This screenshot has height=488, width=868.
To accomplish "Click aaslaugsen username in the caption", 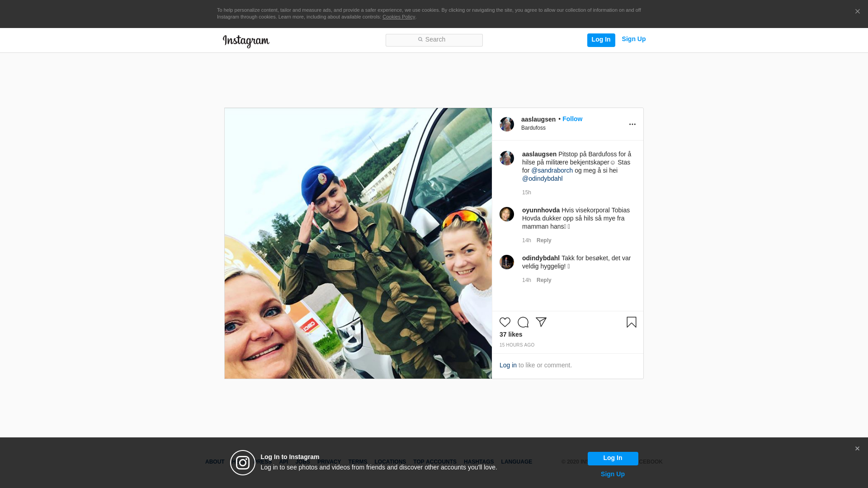I will pos(539,154).
